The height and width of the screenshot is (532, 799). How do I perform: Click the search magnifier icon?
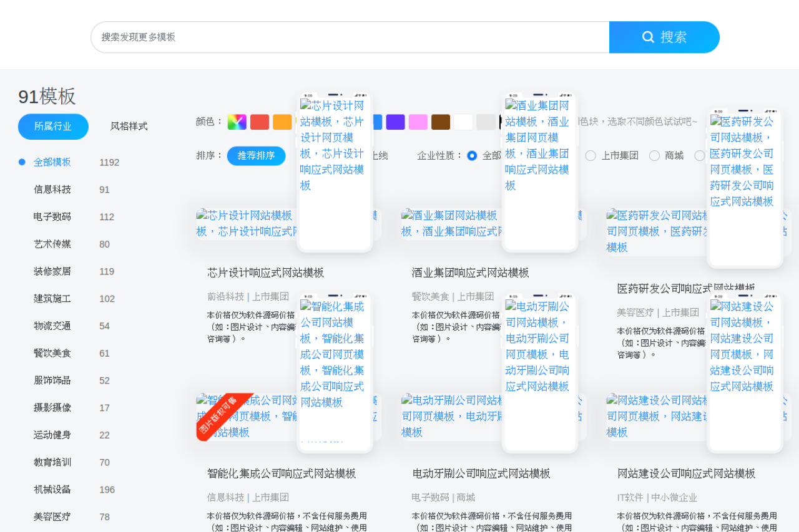648,37
